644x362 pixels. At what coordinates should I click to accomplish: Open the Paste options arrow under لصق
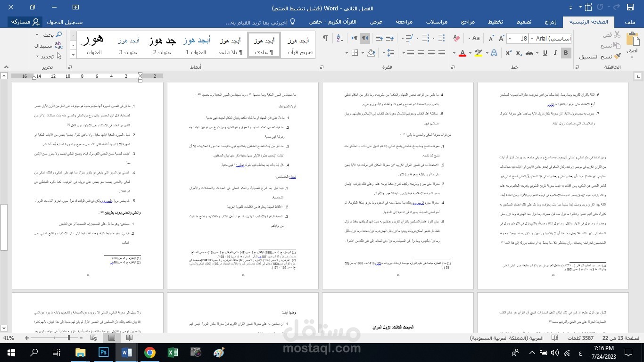click(x=632, y=57)
